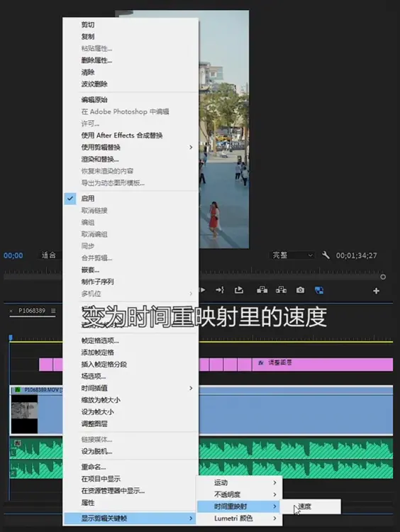Expand 时间重映射 submenu
400x532 pixels.
[240, 506]
